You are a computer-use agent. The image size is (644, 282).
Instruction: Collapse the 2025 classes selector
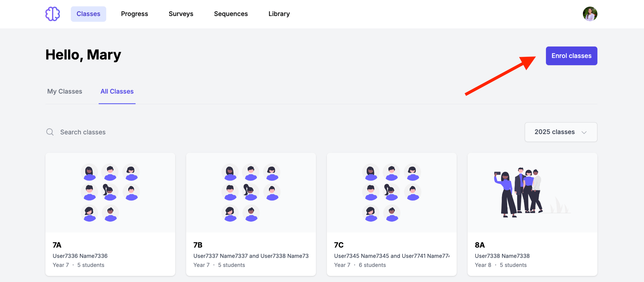tap(561, 132)
